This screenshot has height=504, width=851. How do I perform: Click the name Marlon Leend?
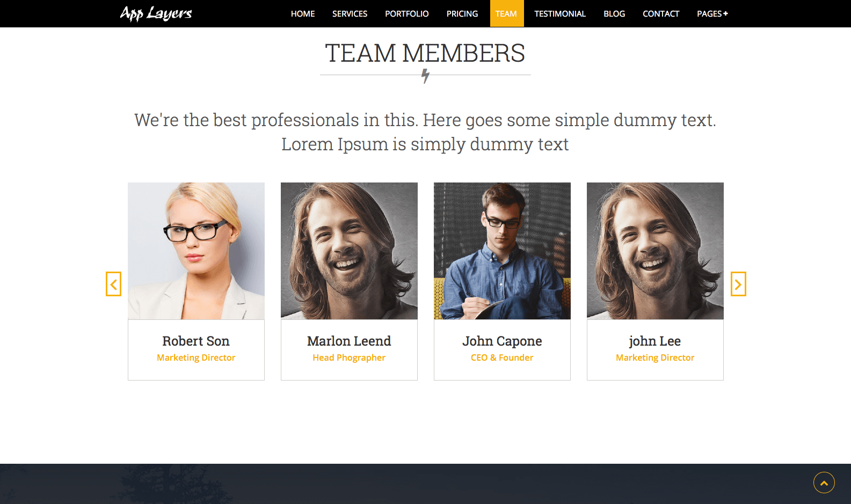pos(349,341)
